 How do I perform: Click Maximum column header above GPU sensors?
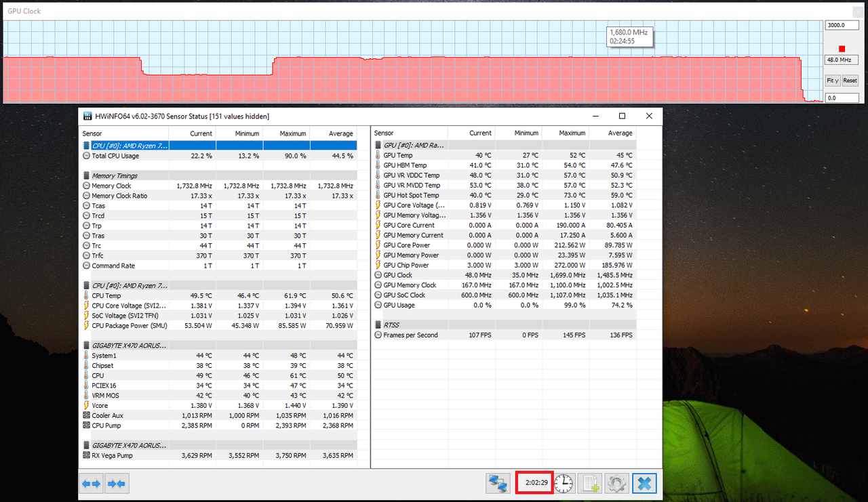tap(566, 133)
